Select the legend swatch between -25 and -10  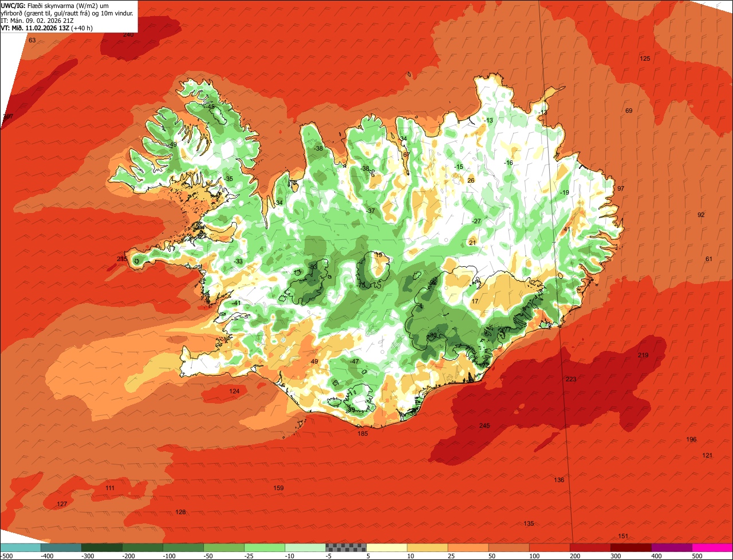tap(265, 547)
